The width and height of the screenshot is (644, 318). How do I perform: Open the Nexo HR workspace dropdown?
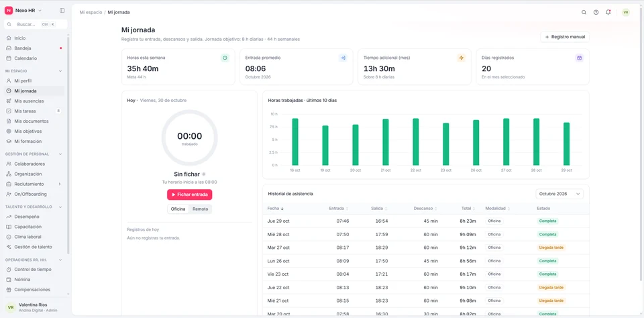coord(40,11)
